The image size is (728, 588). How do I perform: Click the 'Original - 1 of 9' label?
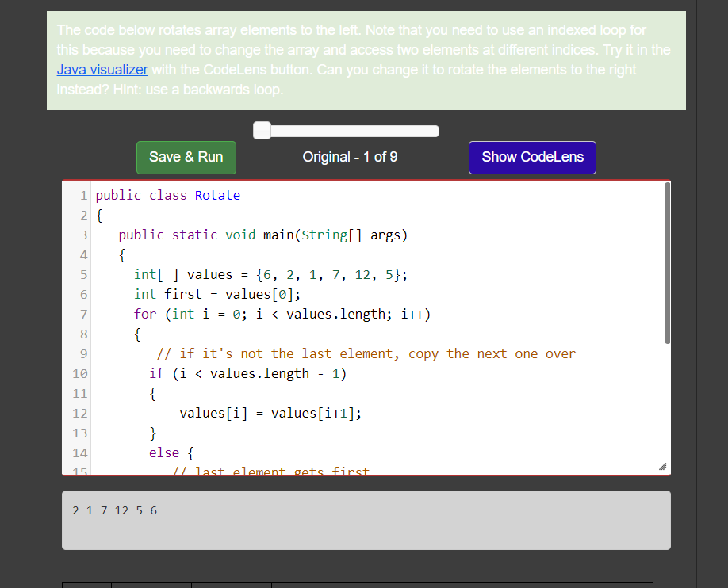pos(350,157)
